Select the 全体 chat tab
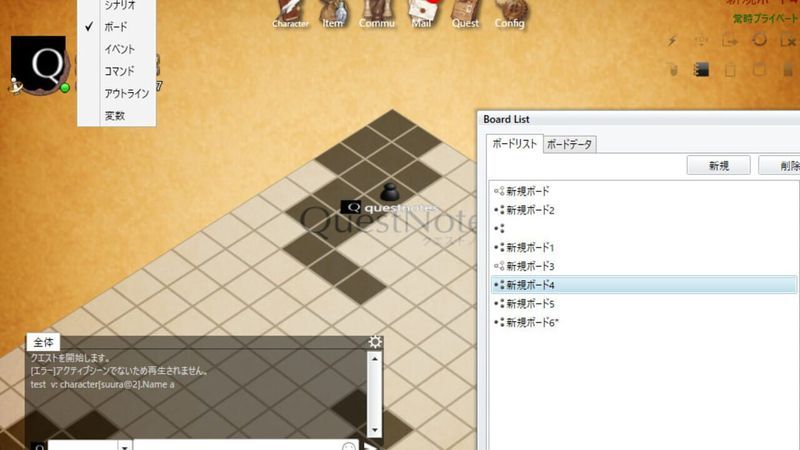800x450 pixels. [x=43, y=342]
